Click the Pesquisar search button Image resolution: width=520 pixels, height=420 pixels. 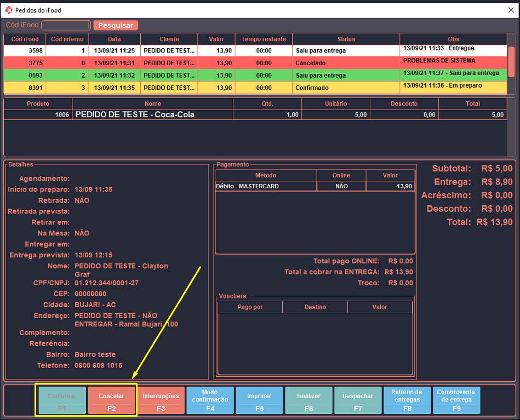tap(116, 25)
